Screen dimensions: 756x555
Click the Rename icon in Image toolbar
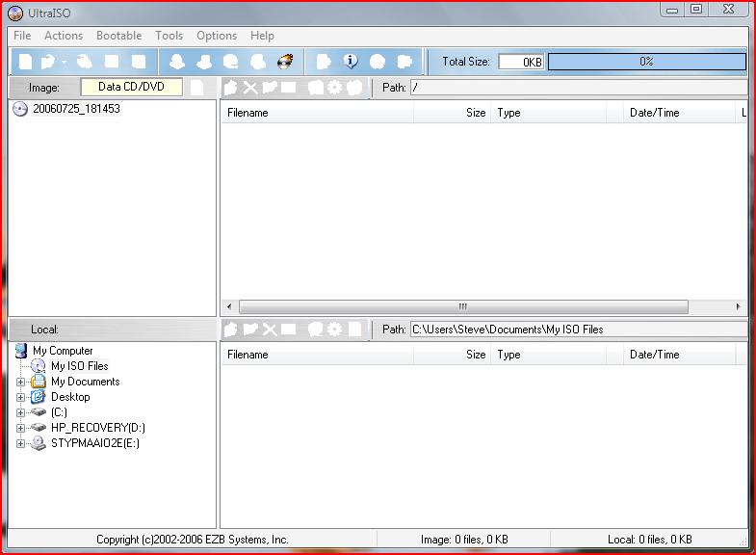coord(288,88)
